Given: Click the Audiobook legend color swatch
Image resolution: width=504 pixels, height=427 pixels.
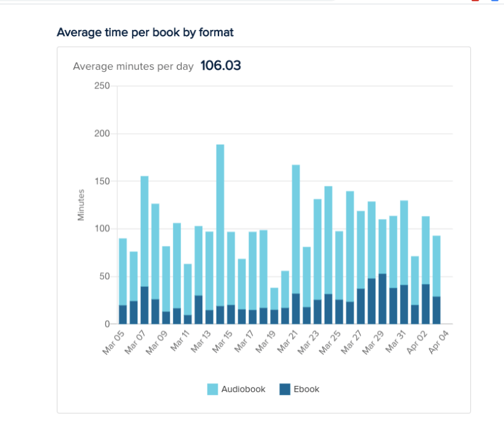Looking at the screenshot, I should coord(212,390).
